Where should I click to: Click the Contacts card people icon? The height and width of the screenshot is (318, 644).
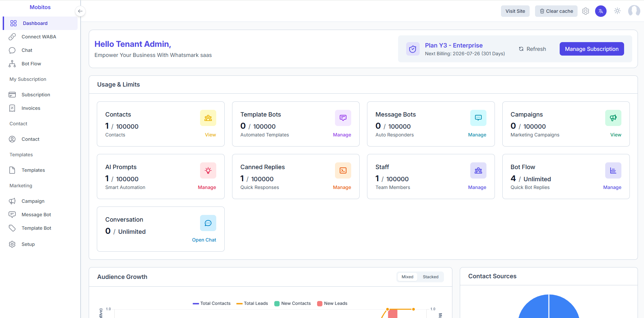[x=208, y=118]
